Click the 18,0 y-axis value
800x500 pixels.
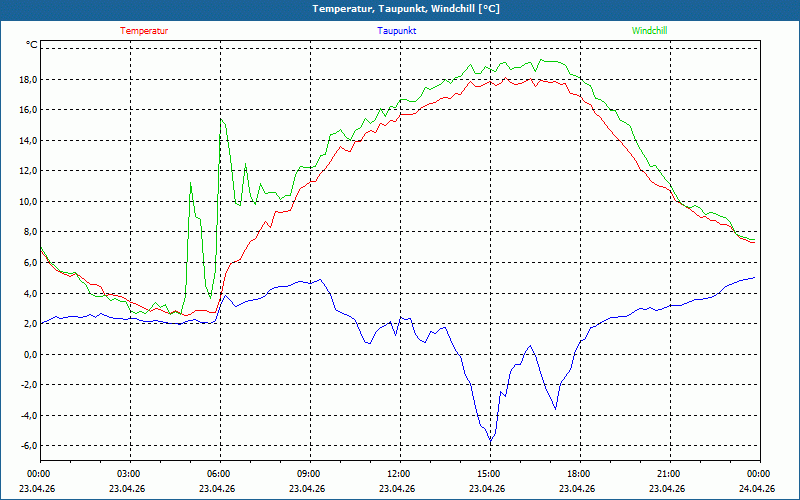coord(29,80)
